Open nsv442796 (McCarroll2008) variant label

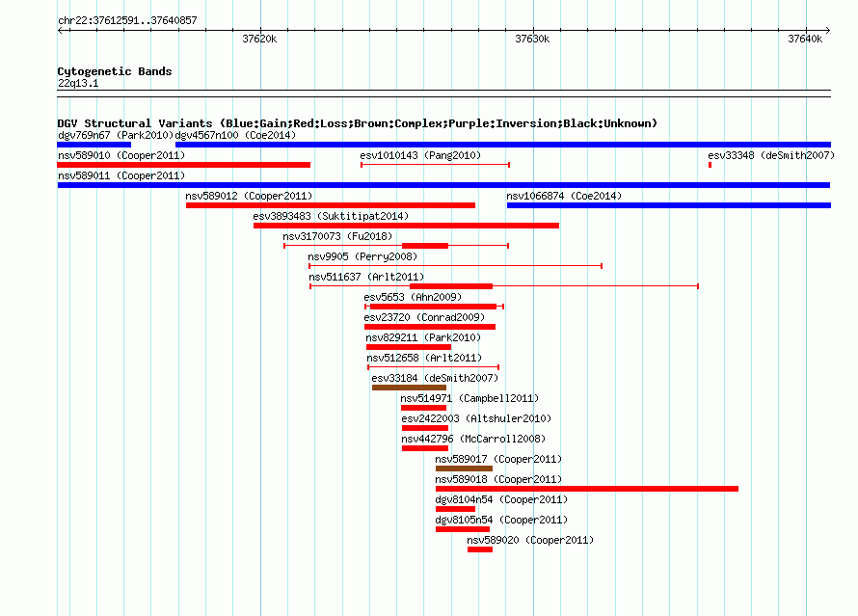(x=473, y=439)
